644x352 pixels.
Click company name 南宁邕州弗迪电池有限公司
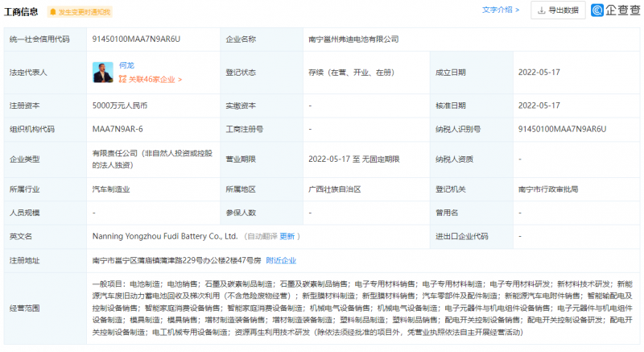coord(353,39)
